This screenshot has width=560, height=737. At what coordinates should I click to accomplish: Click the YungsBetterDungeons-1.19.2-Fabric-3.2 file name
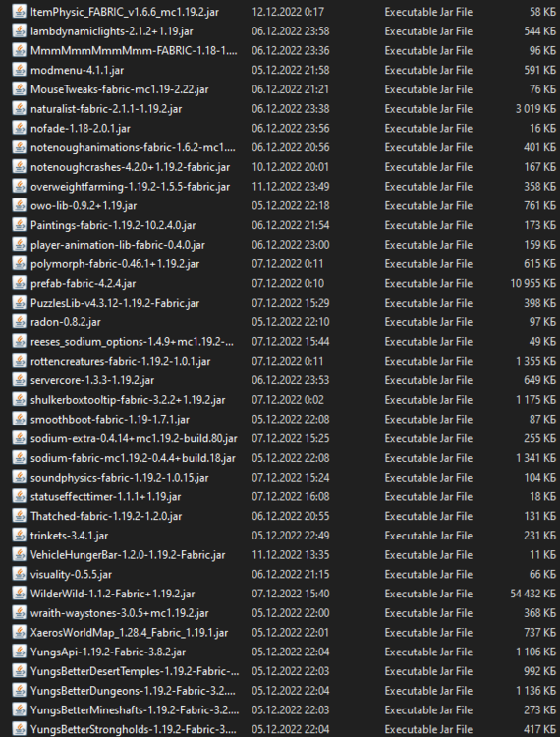134,691
